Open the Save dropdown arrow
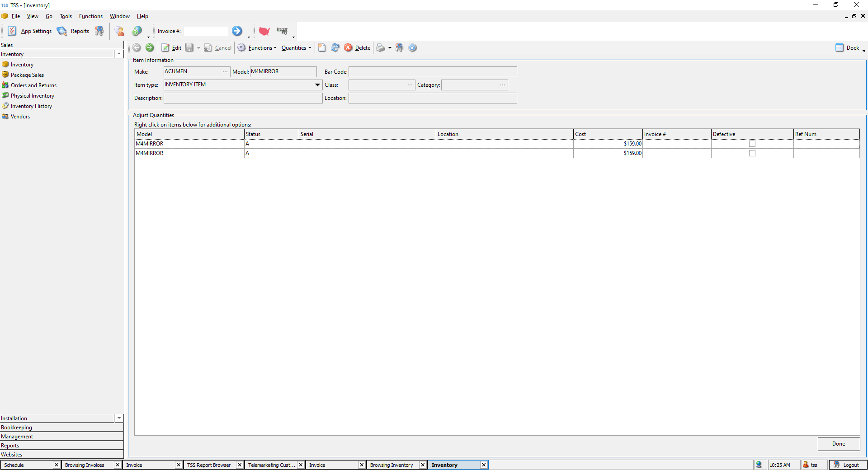 click(x=198, y=48)
